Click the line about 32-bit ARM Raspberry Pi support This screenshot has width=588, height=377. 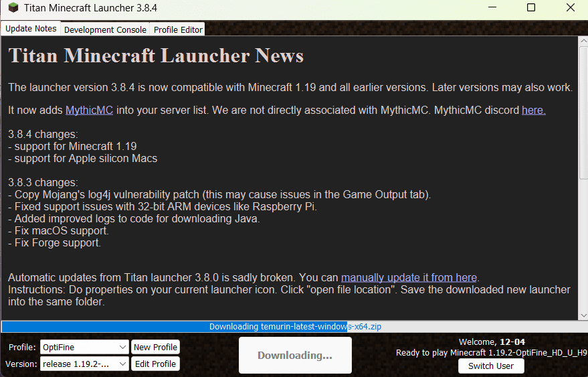tap(163, 206)
